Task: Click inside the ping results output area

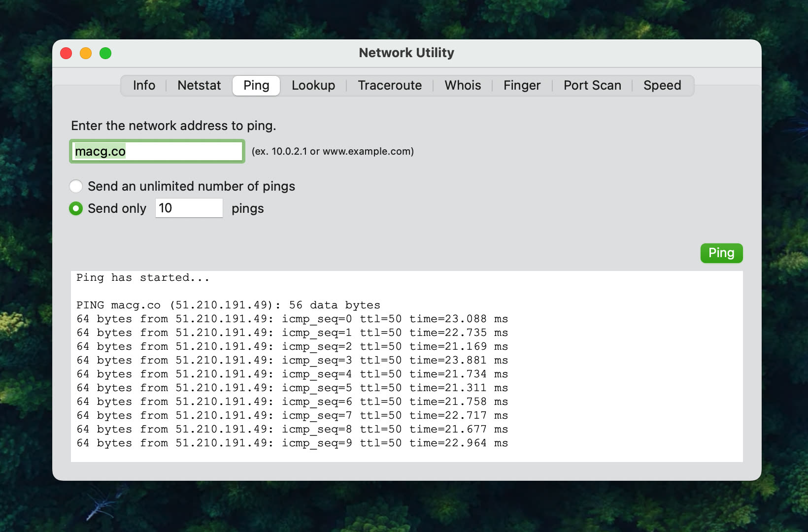Action: click(x=406, y=365)
